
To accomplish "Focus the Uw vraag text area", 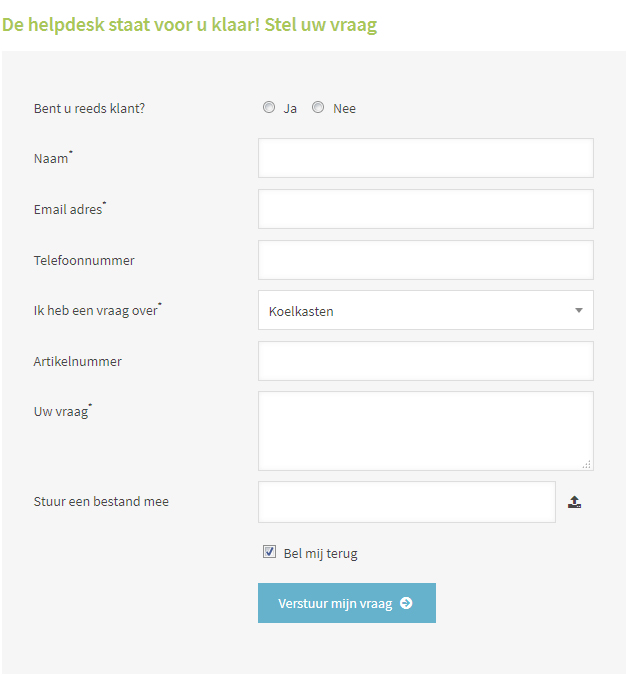I will pyautogui.click(x=425, y=430).
